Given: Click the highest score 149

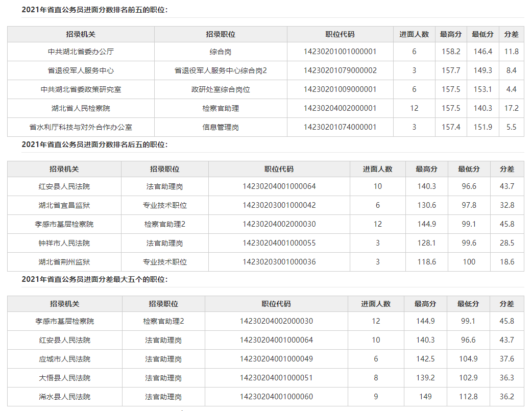Looking at the screenshot, I should (x=425, y=397).
